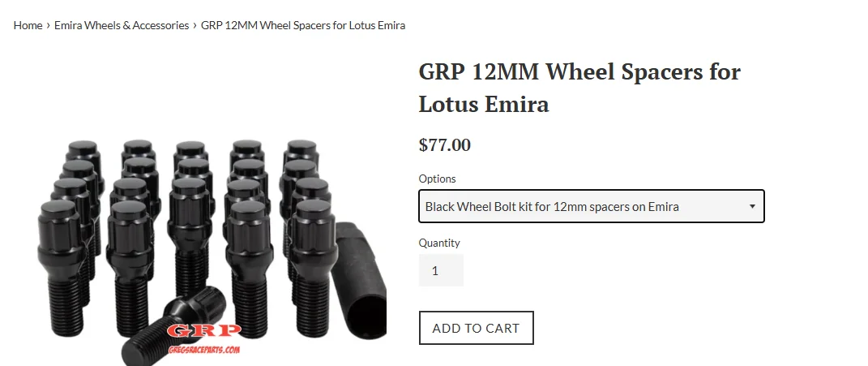Click the Options field label
The image size is (868, 366).
[437, 179]
